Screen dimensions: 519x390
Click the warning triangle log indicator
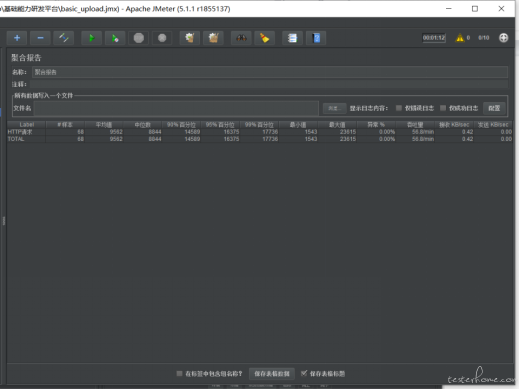tap(460, 38)
